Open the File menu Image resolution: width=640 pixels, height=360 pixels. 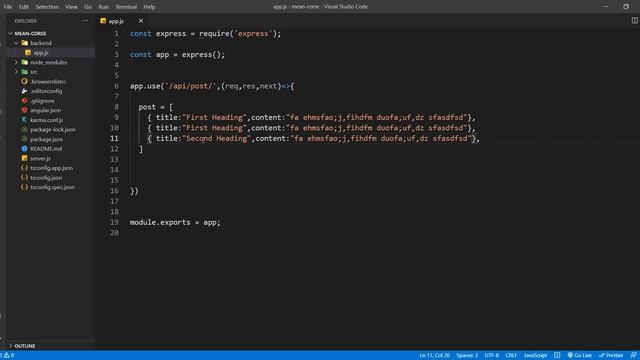pyautogui.click(x=8, y=7)
